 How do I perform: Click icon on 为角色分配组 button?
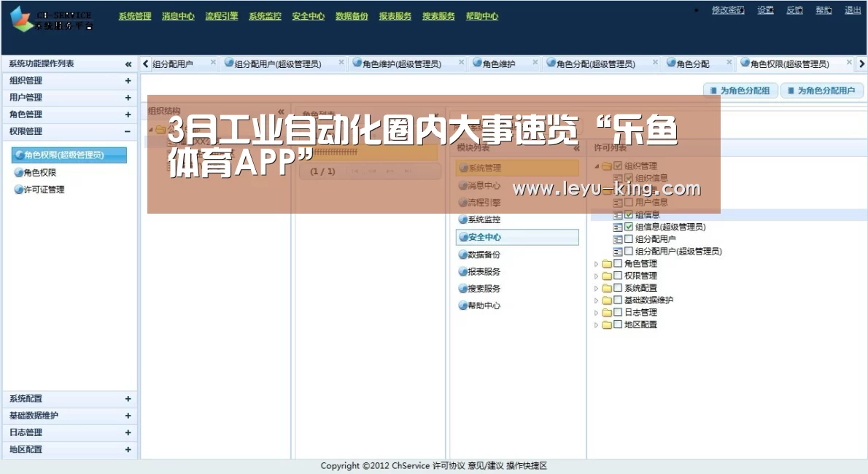pyautogui.click(x=713, y=90)
